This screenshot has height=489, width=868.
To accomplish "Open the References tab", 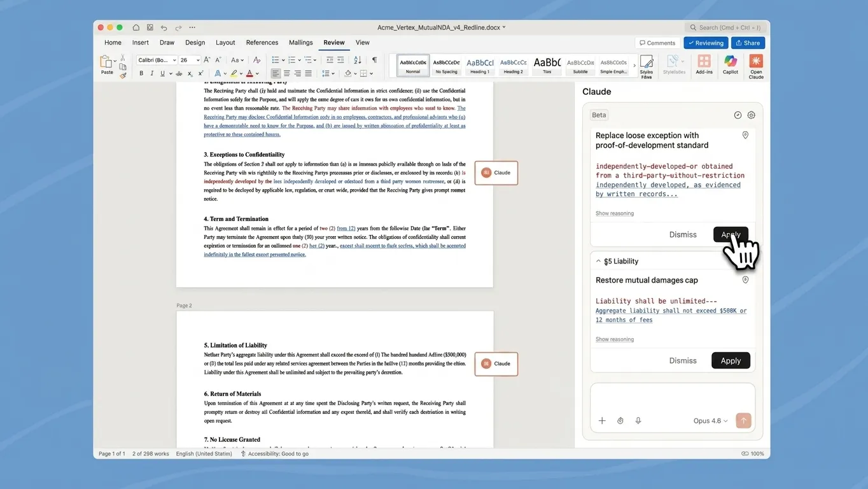I will pyautogui.click(x=262, y=43).
